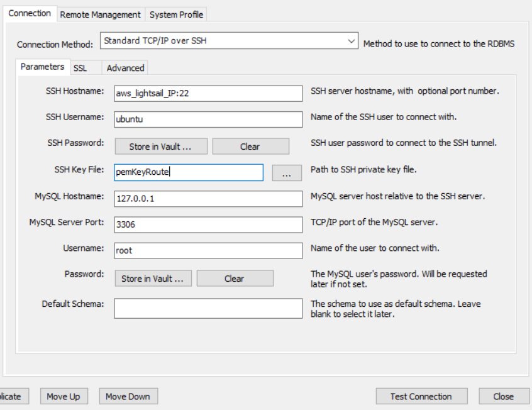Open the Remote Management tab
The image size is (532, 410).
[101, 14]
